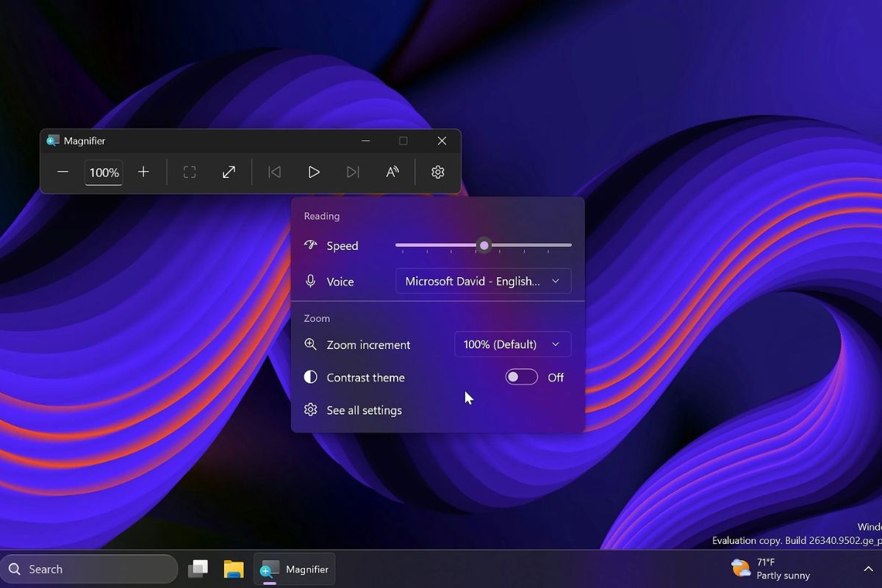Start reading with the Play button
The height and width of the screenshot is (588, 882).
click(x=314, y=172)
